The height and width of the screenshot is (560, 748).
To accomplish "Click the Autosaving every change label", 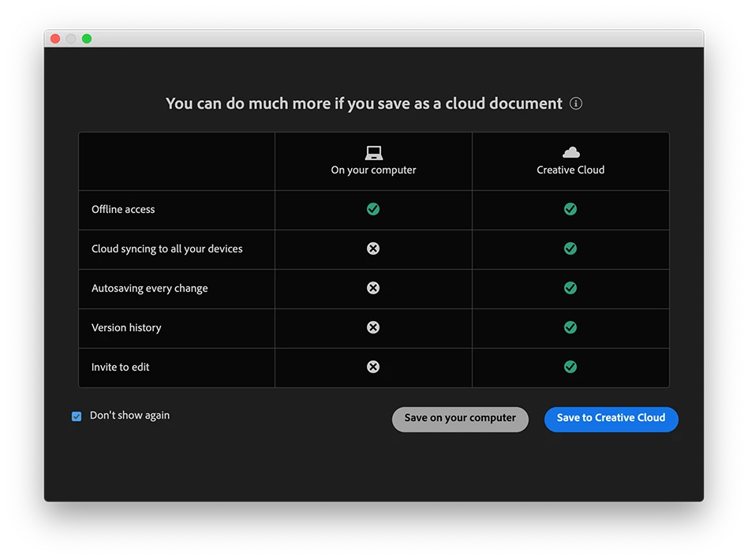I will tap(150, 289).
